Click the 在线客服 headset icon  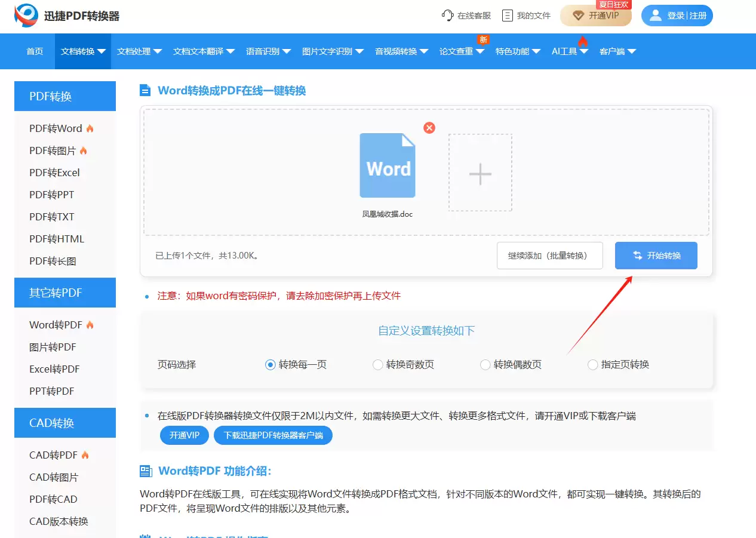click(x=448, y=15)
